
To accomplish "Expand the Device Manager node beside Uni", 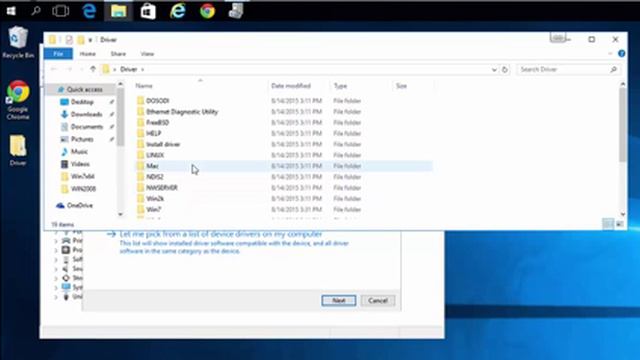I will pyautogui.click(x=56, y=297).
